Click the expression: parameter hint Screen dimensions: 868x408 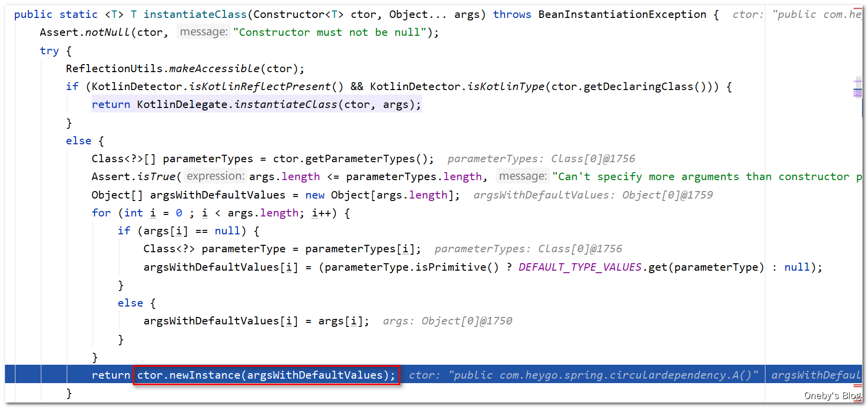216,176
